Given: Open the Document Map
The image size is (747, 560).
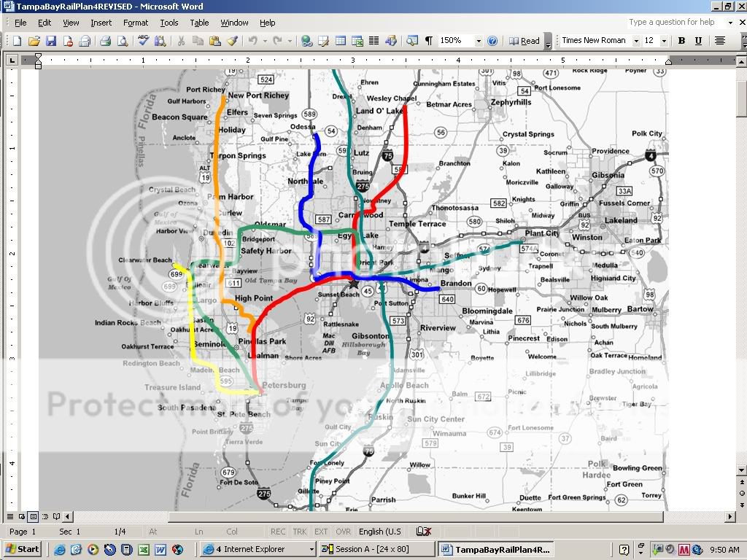Looking at the screenshot, I should pos(411,41).
